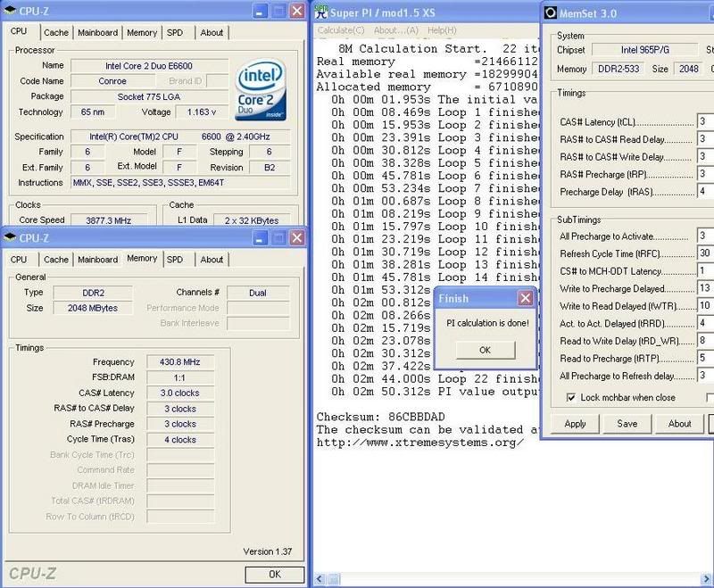Click the Package field showing Socket 775 LGA

[149, 97]
